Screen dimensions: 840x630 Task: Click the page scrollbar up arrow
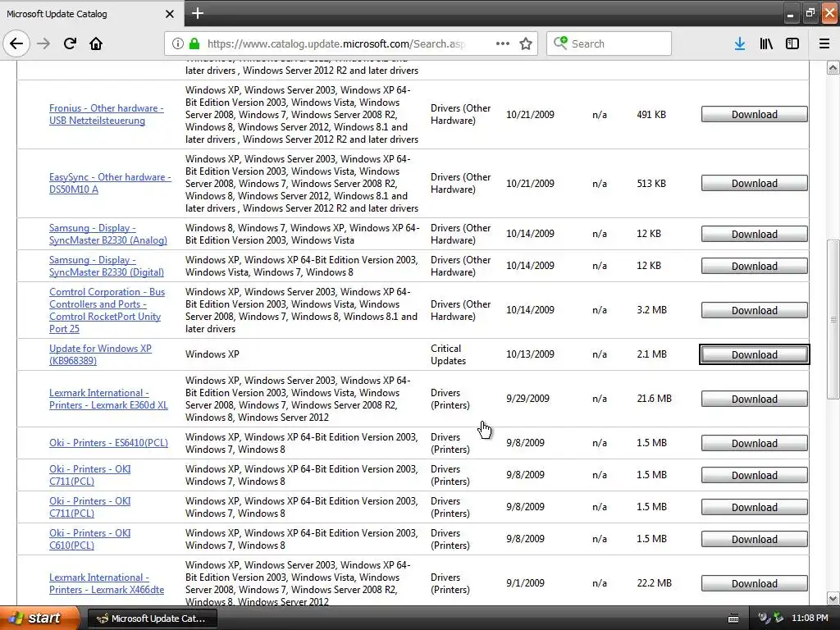coord(833,67)
